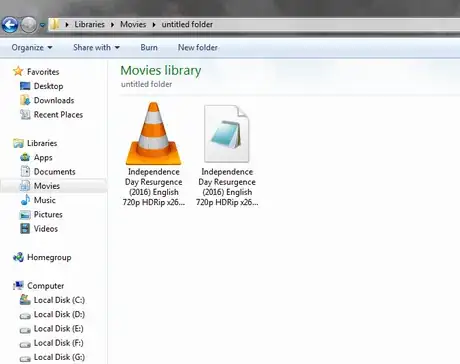Image resolution: width=460 pixels, height=364 pixels.
Task: Click the Local Disk (F:) drive icon
Action: coord(25,344)
